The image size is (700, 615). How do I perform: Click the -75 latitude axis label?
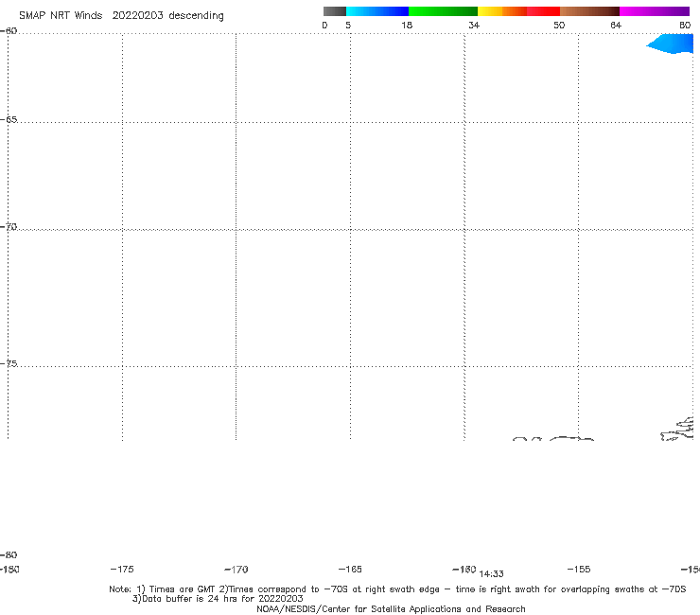9,363
